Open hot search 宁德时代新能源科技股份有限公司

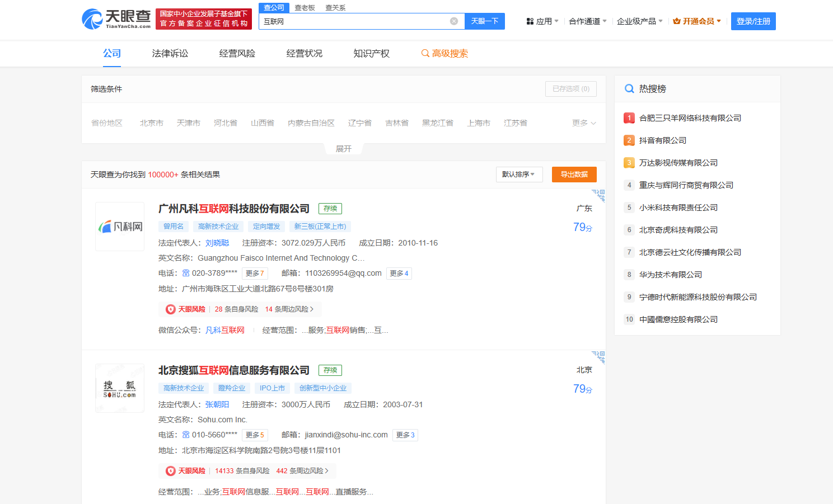698,297
